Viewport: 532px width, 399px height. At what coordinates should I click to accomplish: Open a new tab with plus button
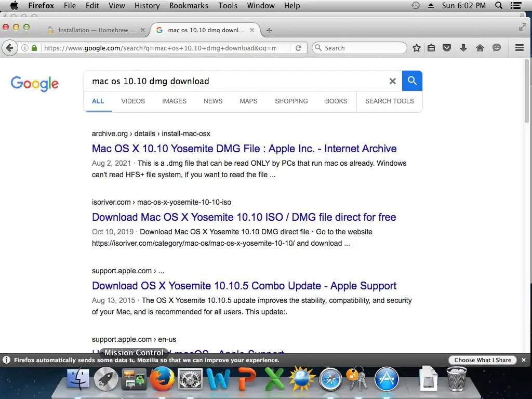point(269,31)
